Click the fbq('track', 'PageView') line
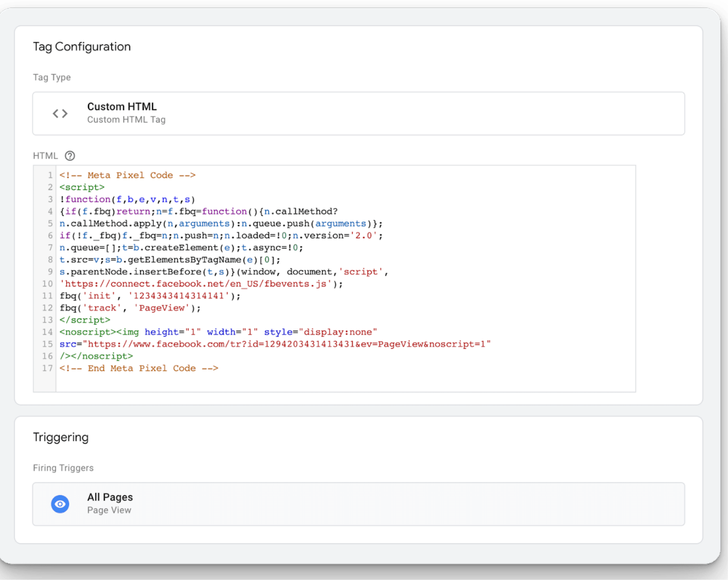Image resolution: width=728 pixels, height=588 pixels. (130, 308)
